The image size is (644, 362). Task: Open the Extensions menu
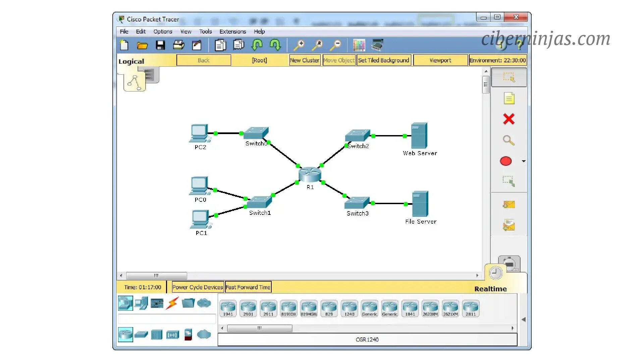(232, 32)
